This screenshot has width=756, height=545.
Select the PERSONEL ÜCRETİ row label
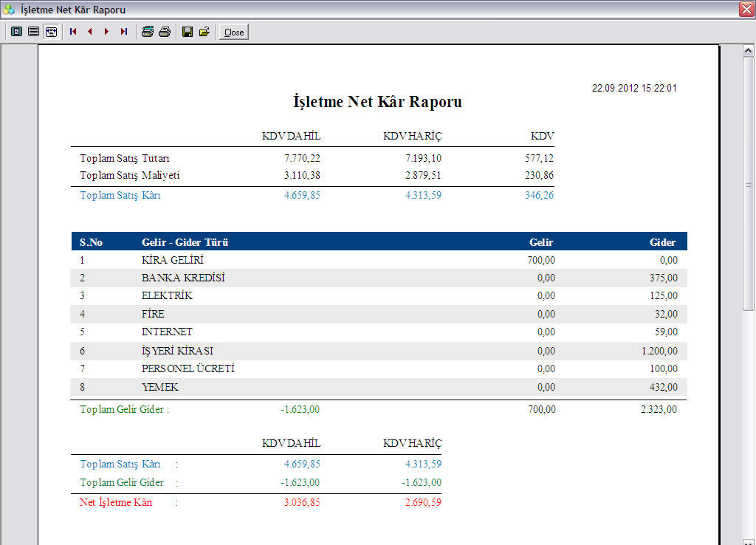(x=188, y=369)
